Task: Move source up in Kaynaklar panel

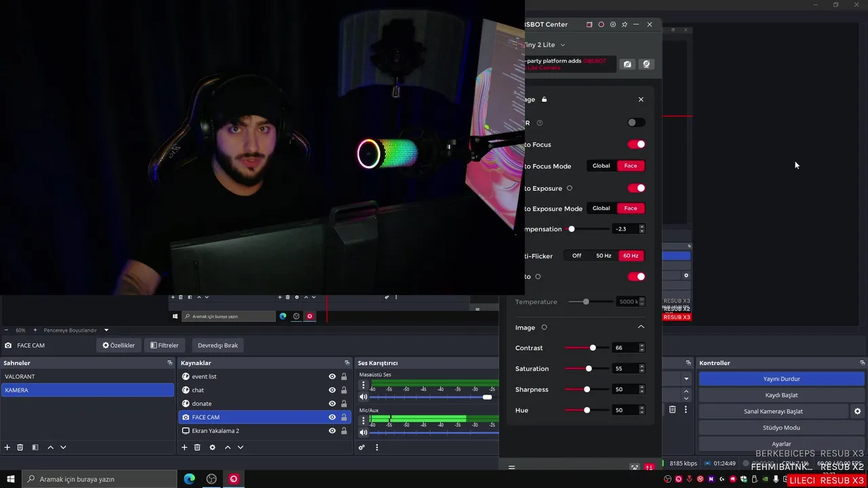Action: click(x=228, y=447)
